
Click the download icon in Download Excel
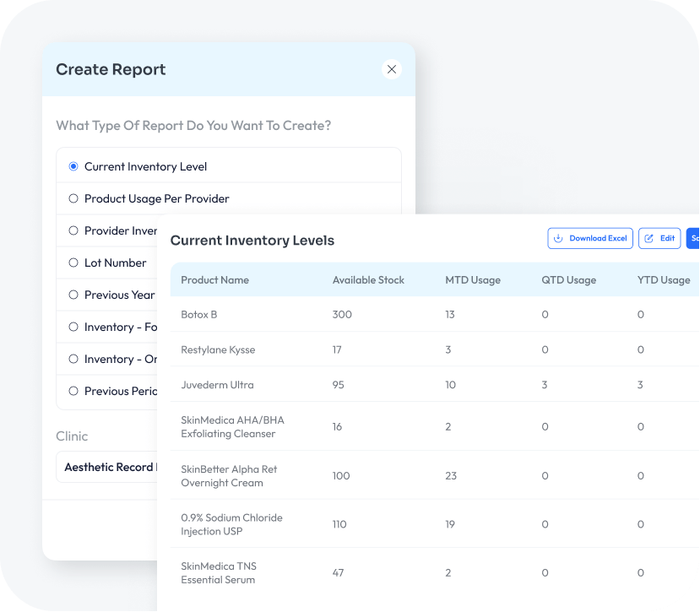[x=558, y=239]
